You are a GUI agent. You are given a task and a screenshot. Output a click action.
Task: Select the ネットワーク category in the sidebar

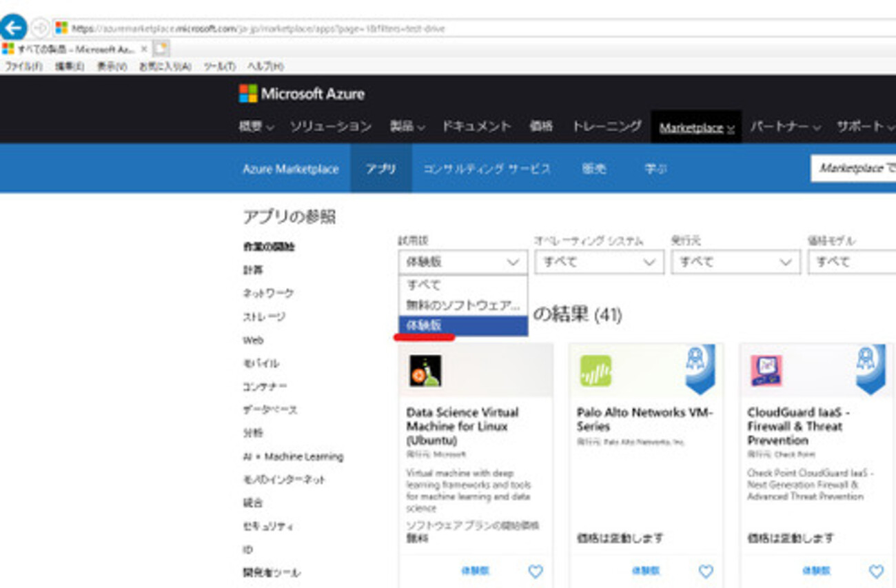(x=268, y=293)
